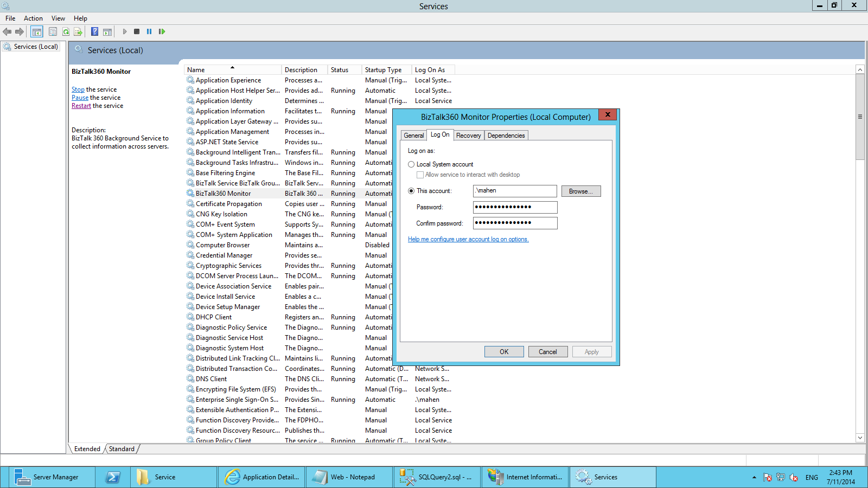Sort by the Status column header
868x488 pixels.
(x=345, y=70)
